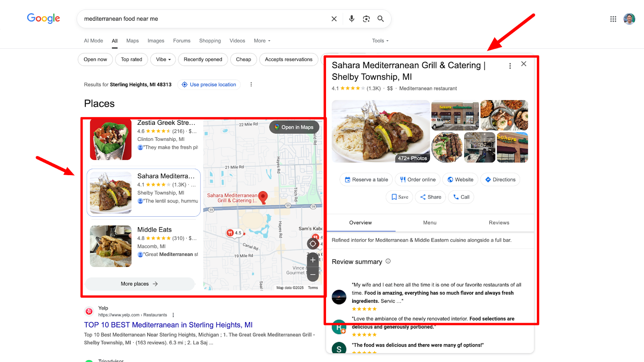This screenshot has height=362, width=644.
Task: Click Open in Maps button
Action: click(x=294, y=127)
